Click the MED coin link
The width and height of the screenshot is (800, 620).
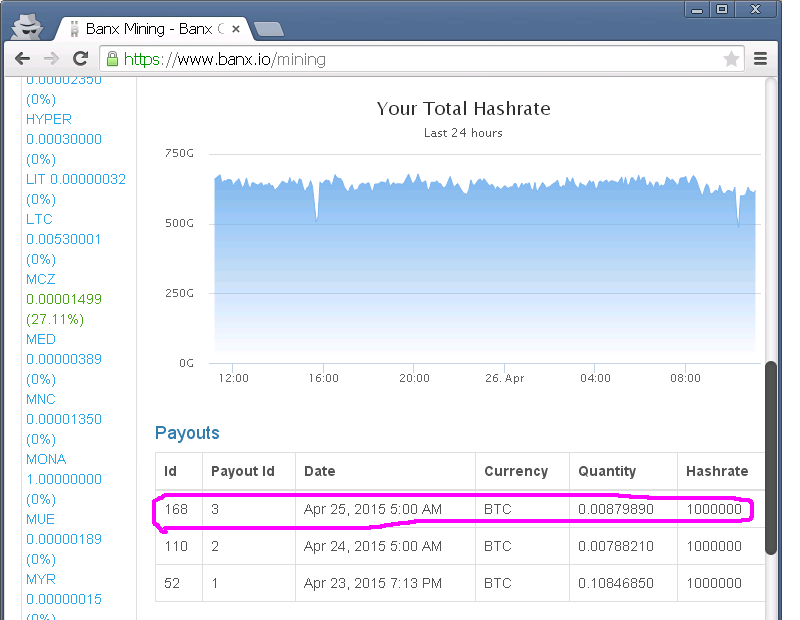pyautogui.click(x=41, y=339)
